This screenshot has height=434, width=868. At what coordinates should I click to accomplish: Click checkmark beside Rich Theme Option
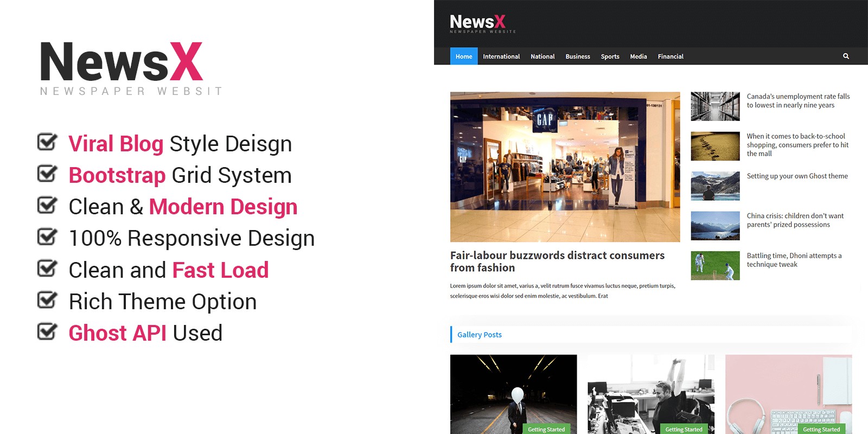coord(47,300)
